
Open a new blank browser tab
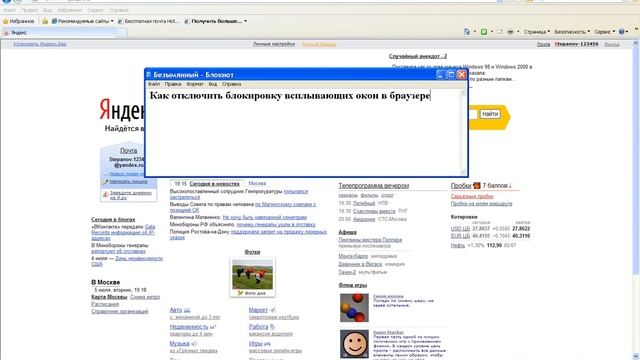coord(122,33)
